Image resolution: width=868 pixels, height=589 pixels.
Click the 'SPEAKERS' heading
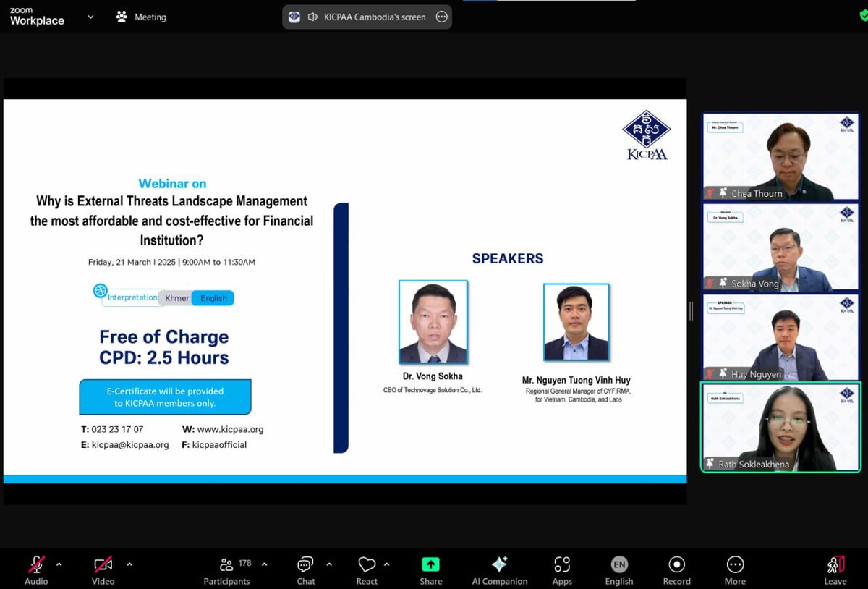(508, 258)
